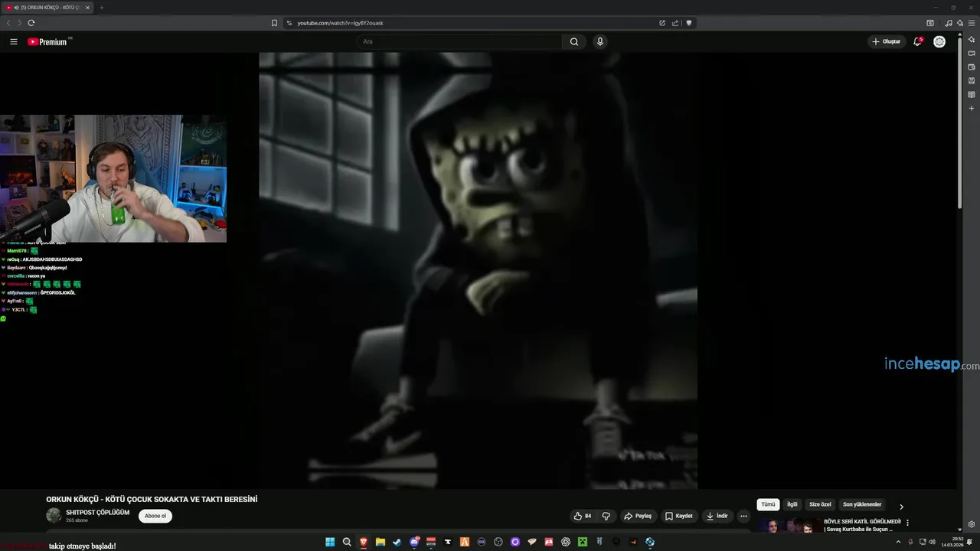
Task: Like the video with thumbs up
Action: pos(583,516)
